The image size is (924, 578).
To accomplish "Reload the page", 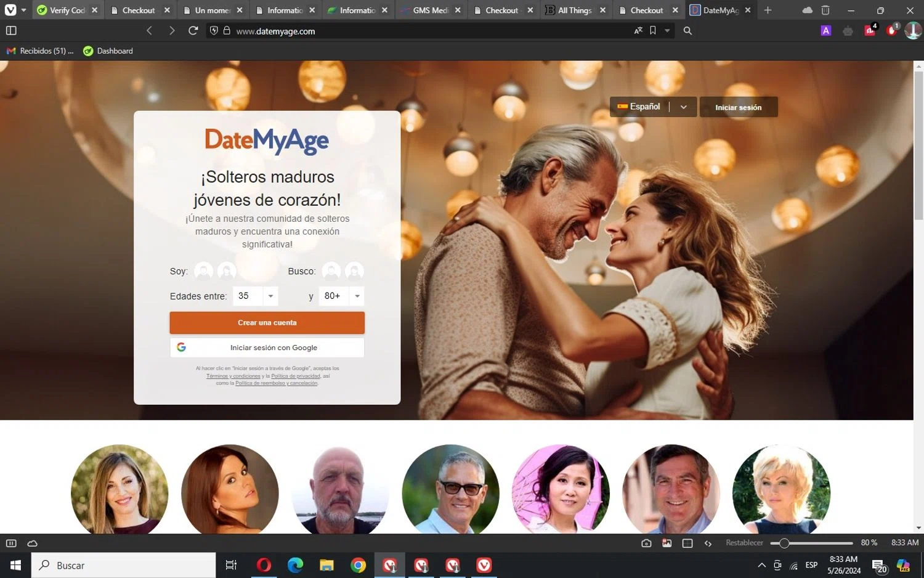I will point(193,30).
